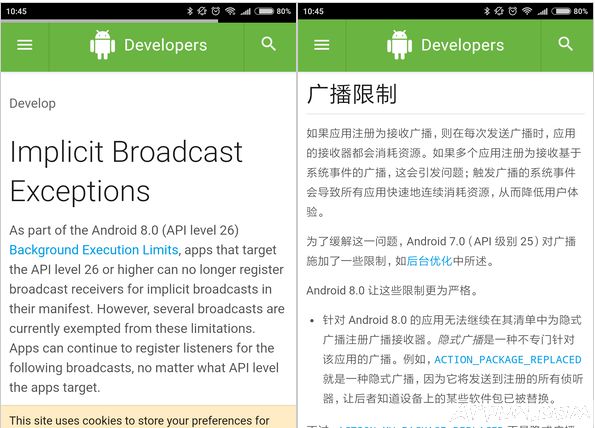The width and height of the screenshot is (595, 428).
Task: Tap Developers title on right header
Action: click(x=463, y=45)
